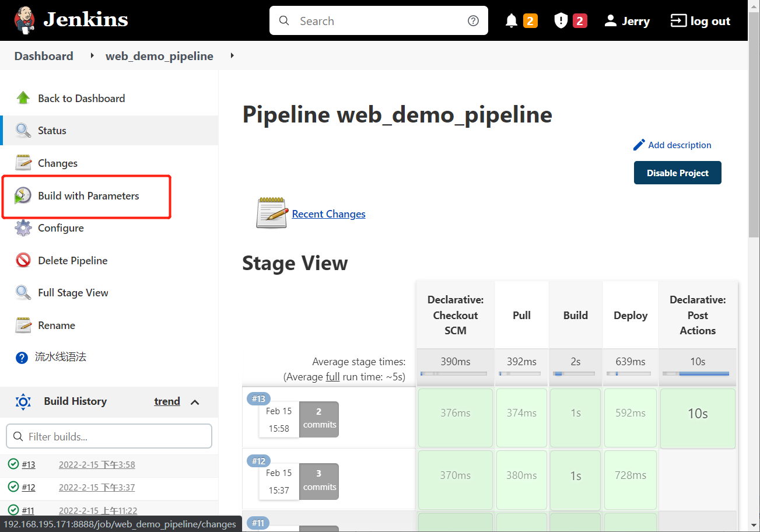Open 流水线语法 link

(61, 357)
